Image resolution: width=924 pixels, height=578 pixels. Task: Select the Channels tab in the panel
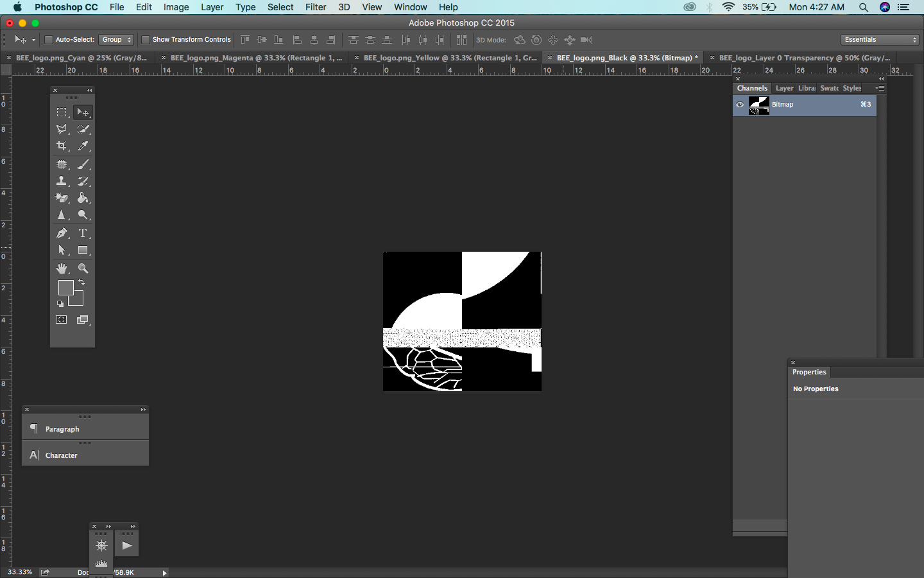click(751, 88)
